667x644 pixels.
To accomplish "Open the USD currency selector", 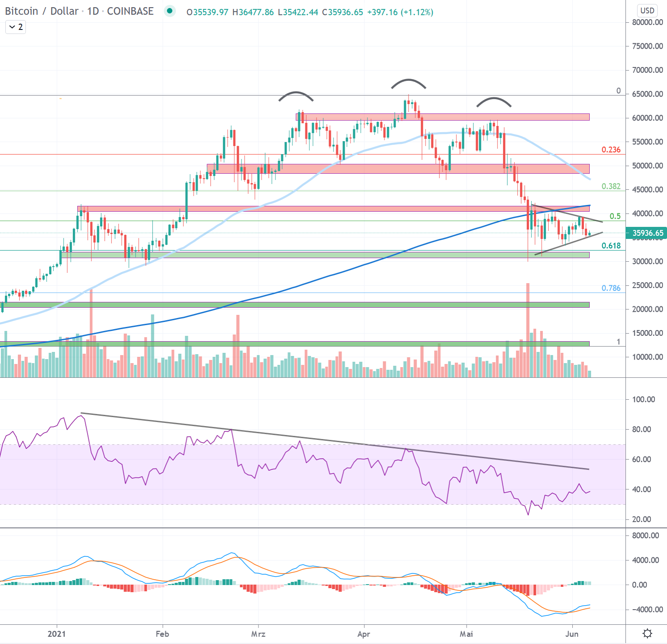I will [x=647, y=11].
